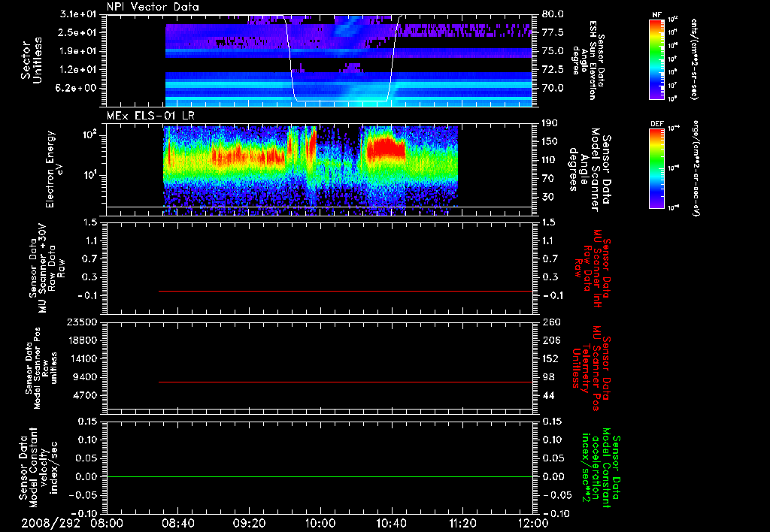This screenshot has height=532, width=770.
Task: Select the "NPI Vector Data" panel title
Action: (x=153, y=7)
